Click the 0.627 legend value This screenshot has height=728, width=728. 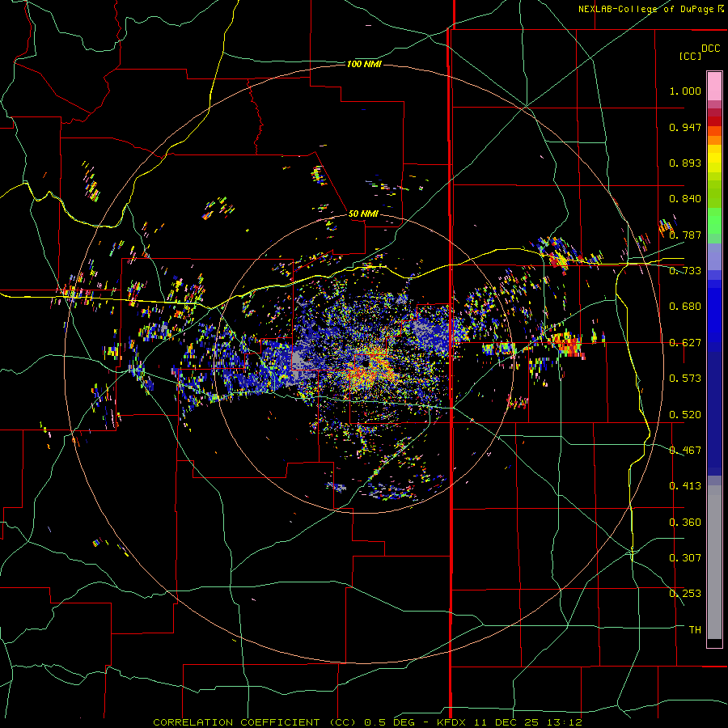pyautogui.click(x=685, y=343)
